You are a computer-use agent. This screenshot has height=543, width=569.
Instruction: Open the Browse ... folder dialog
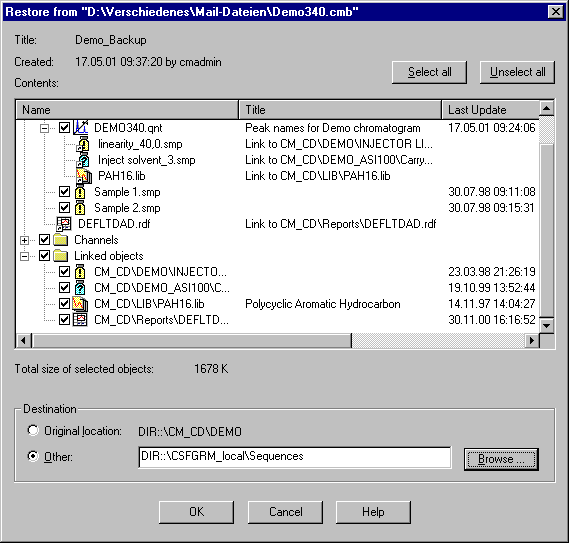[x=501, y=459]
